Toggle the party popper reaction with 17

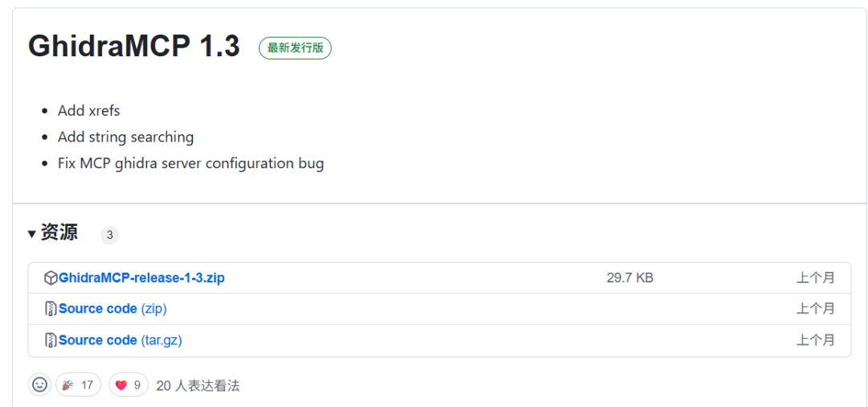(78, 384)
